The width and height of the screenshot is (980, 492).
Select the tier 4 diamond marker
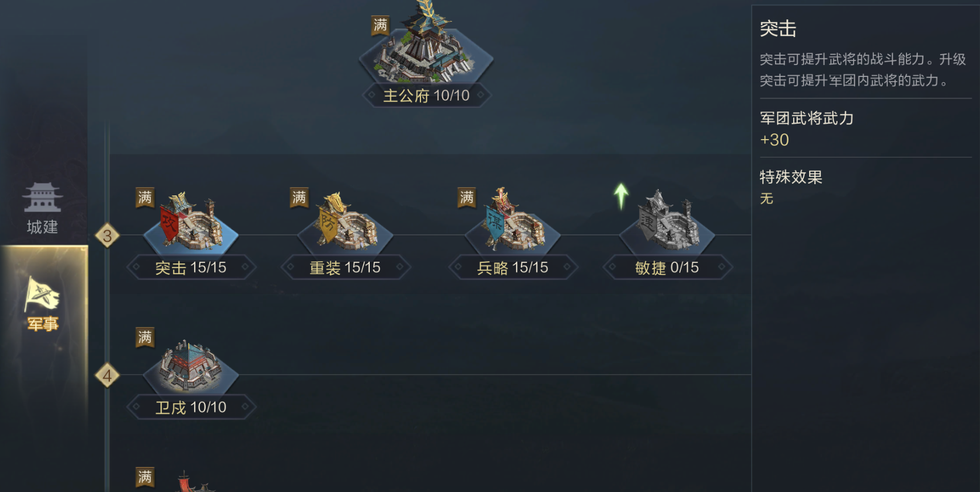pos(107,376)
